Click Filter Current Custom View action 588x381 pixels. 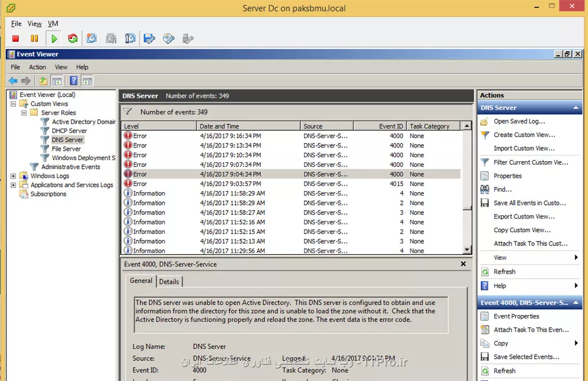[531, 162]
